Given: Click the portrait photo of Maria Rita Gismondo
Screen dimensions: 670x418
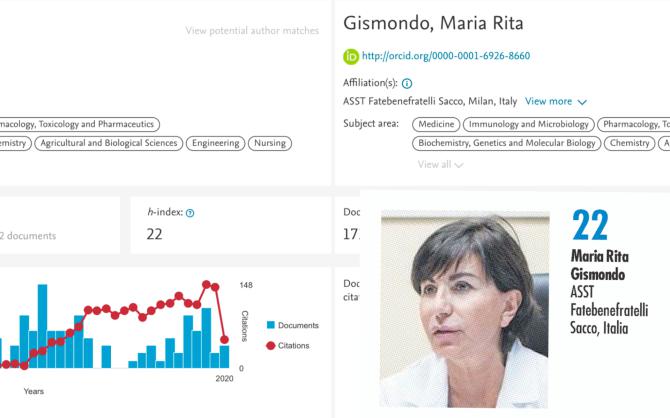Looking at the screenshot, I should point(465,309).
